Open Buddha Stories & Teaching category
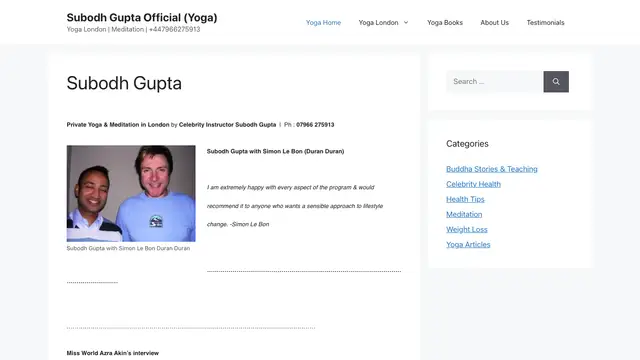 click(x=491, y=169)
